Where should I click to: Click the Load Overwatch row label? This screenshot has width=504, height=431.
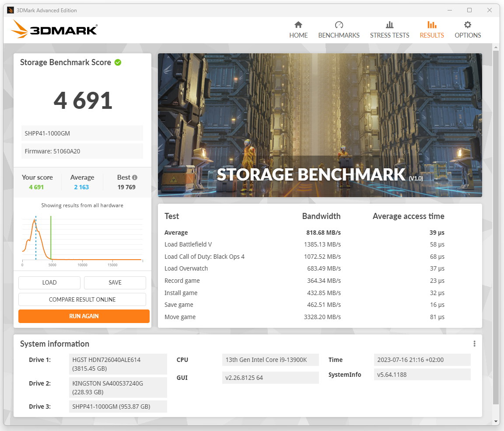coord(186,268)
